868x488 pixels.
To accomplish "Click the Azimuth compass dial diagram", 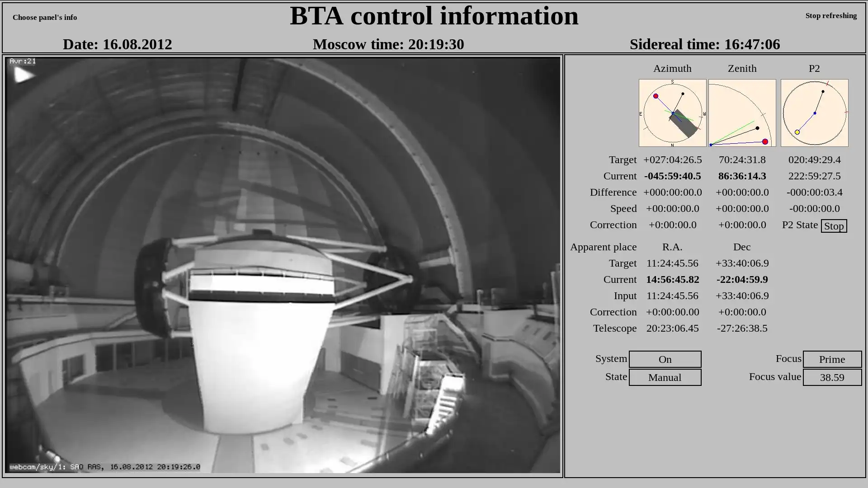I will tap(672, 113).
